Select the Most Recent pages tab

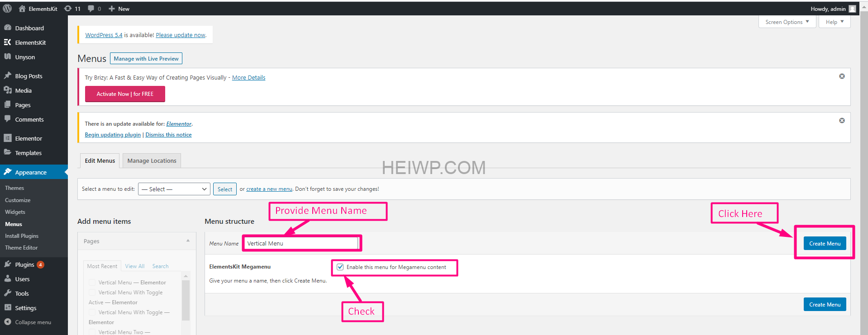[102, 266]
